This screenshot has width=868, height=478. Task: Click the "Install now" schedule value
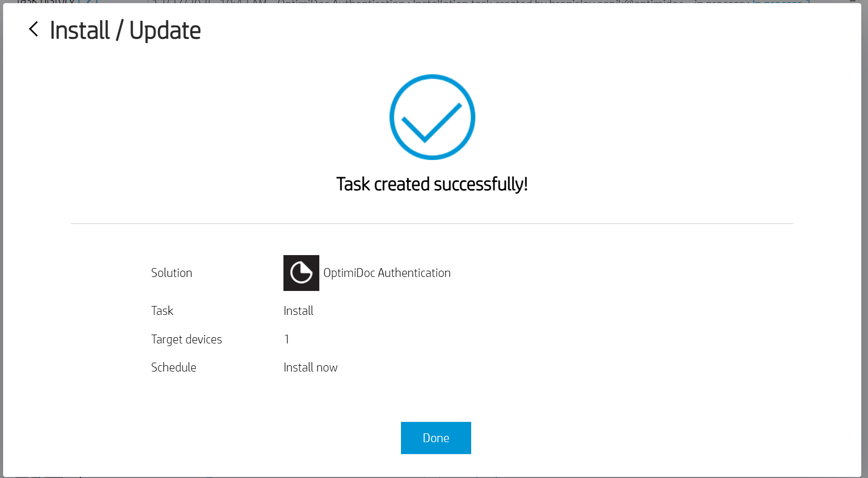pyautogui.click(x=310, y=368)
